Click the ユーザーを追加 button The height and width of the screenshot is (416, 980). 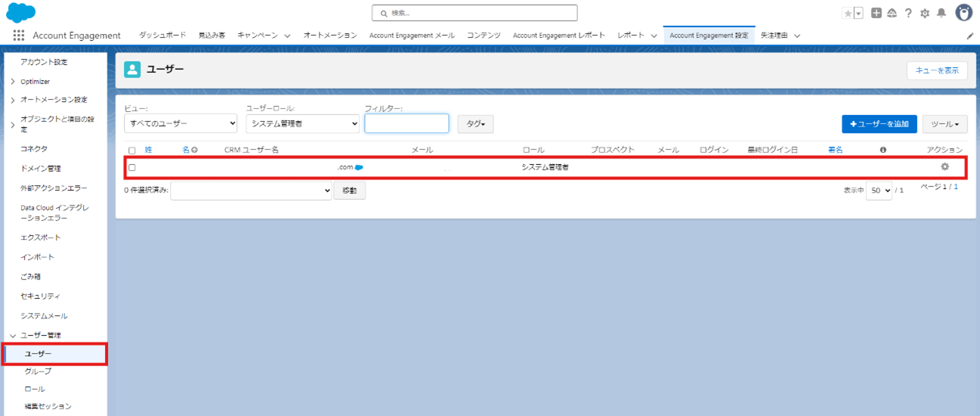(880, 124)
